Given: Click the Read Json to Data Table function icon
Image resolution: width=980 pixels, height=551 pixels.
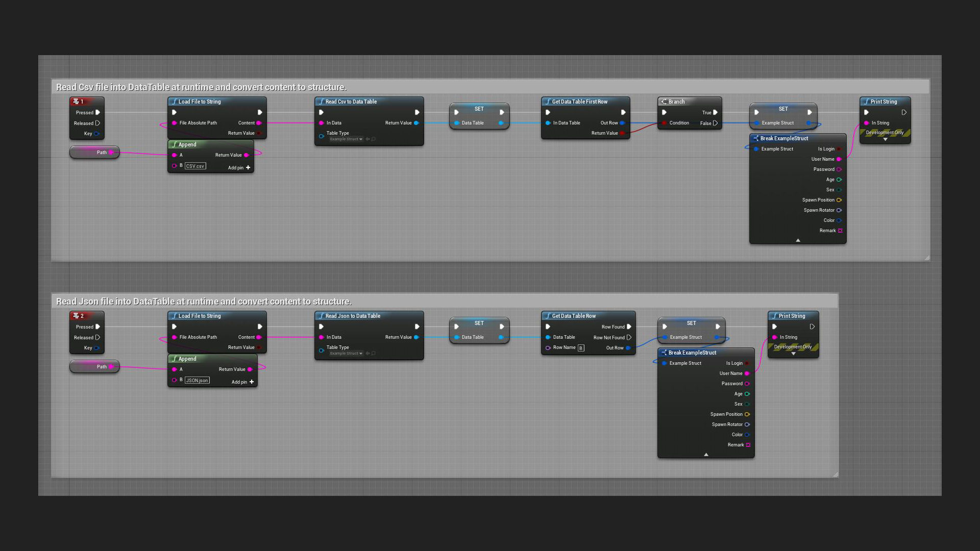Looking at the screenshot, I should pyautogui.click(x=322, y=316).
